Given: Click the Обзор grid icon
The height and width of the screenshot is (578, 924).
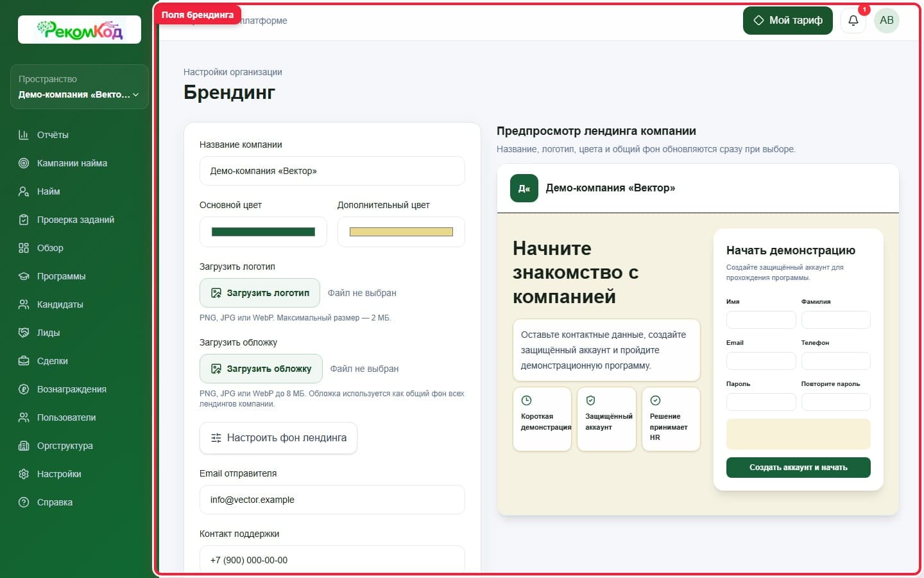Looking at the screenshot, I should click(24, 248).
